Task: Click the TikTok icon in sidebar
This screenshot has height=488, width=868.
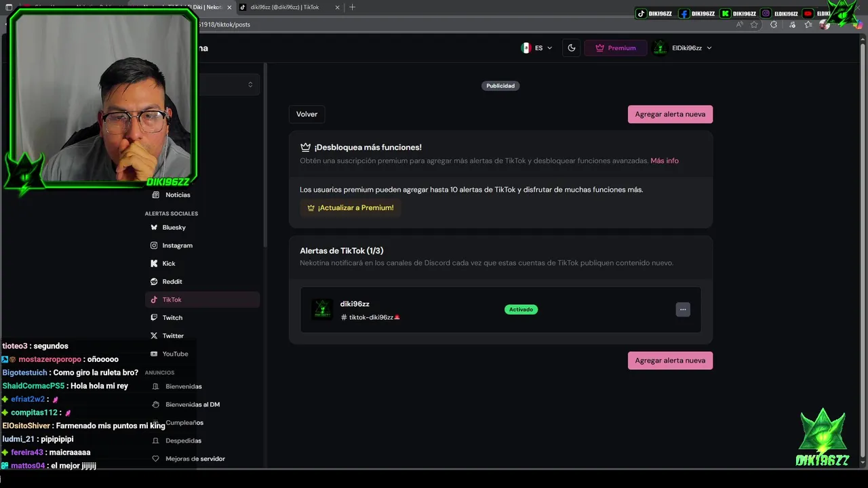Action: pos(154,300)
